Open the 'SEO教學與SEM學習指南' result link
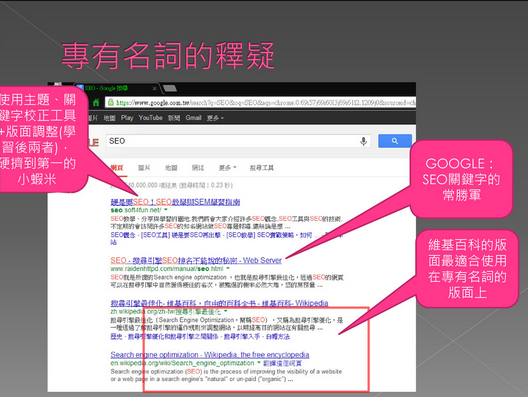 [x=175, y=202]
